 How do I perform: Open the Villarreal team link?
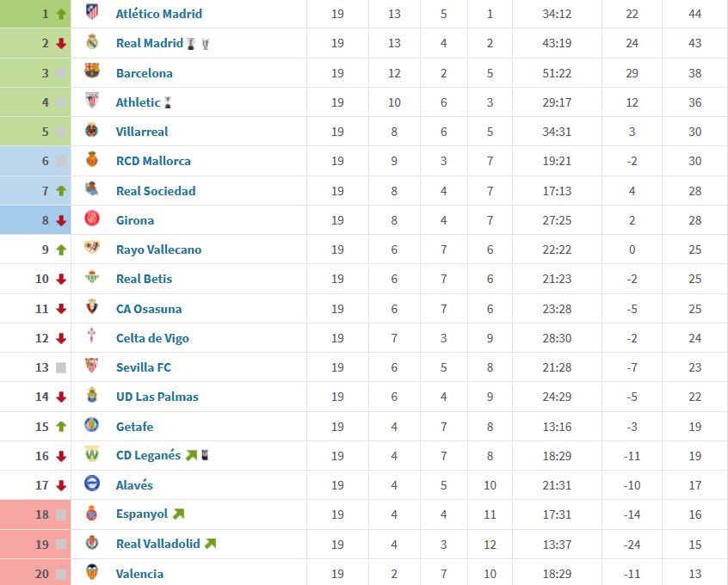click(x=142, y=132)
